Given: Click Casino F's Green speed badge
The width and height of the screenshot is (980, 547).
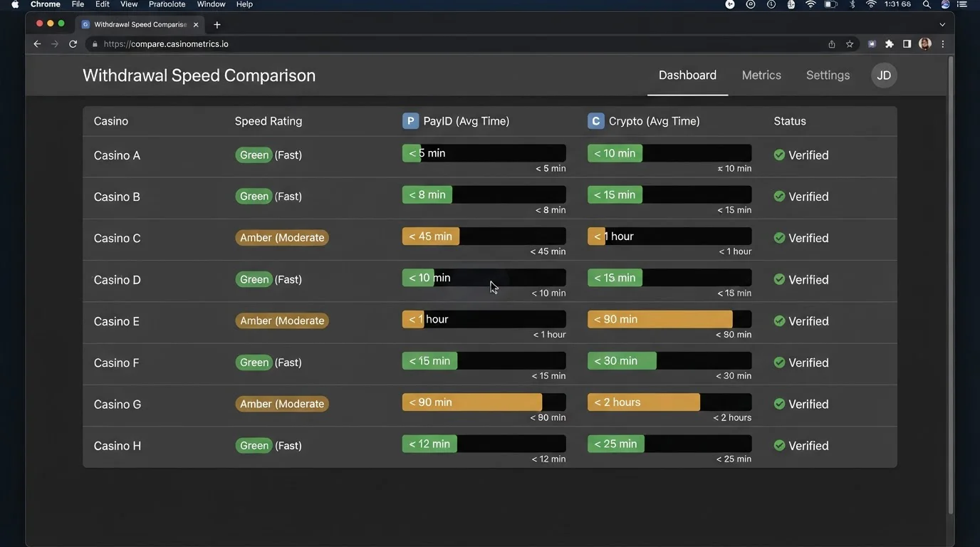Looking at the screenshot, I should coord(254,363).
